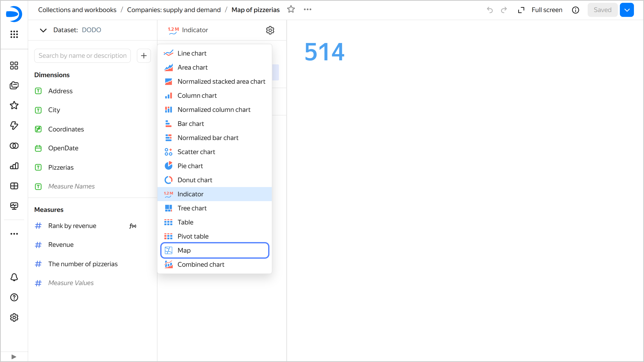644x362 pixels.
Task: Click add field plus button
Action: point(144,56)
